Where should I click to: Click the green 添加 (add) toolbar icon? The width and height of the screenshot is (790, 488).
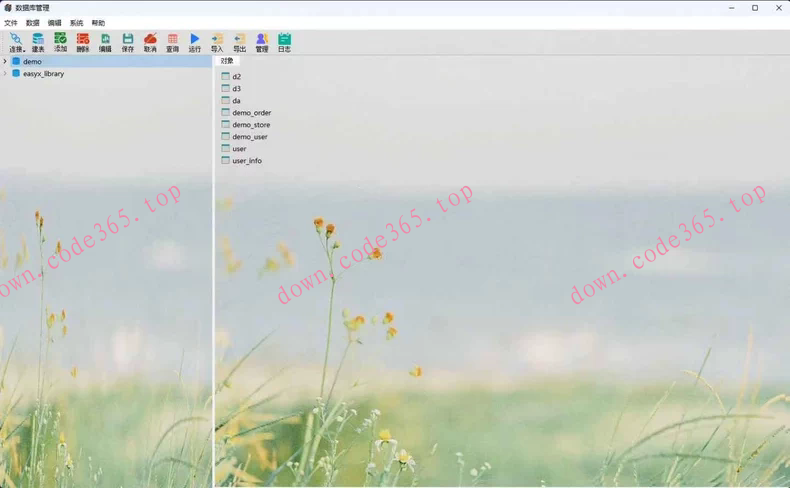(x=60, y=43)
